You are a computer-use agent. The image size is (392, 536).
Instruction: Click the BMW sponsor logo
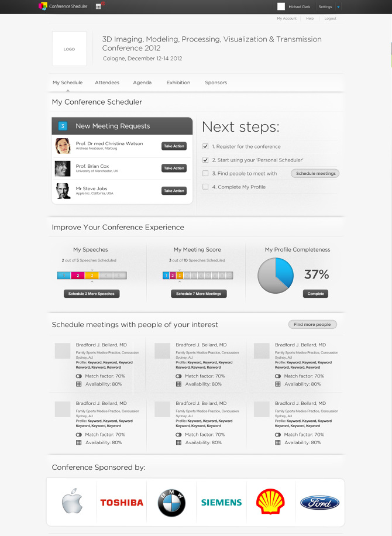click(x=171, y=501)
